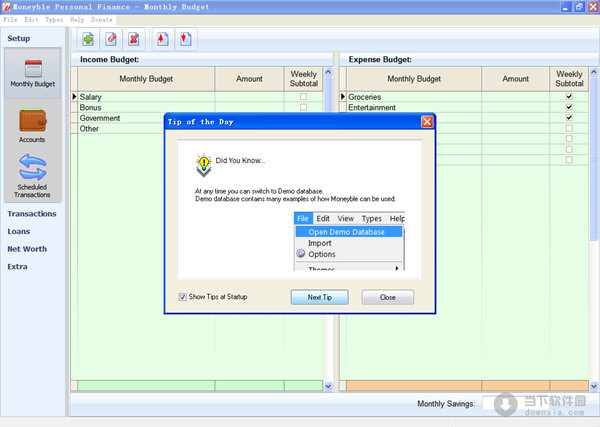Click the Expense Budget Weekly Subtotal header
Screen dimensions: 600x427
pos(569,79)
